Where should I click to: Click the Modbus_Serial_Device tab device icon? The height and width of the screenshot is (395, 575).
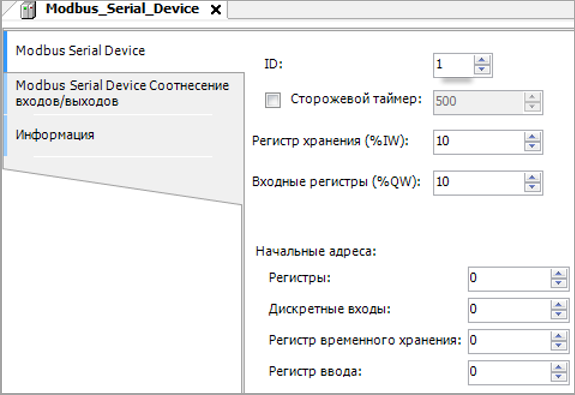click(x=28, y=9)
